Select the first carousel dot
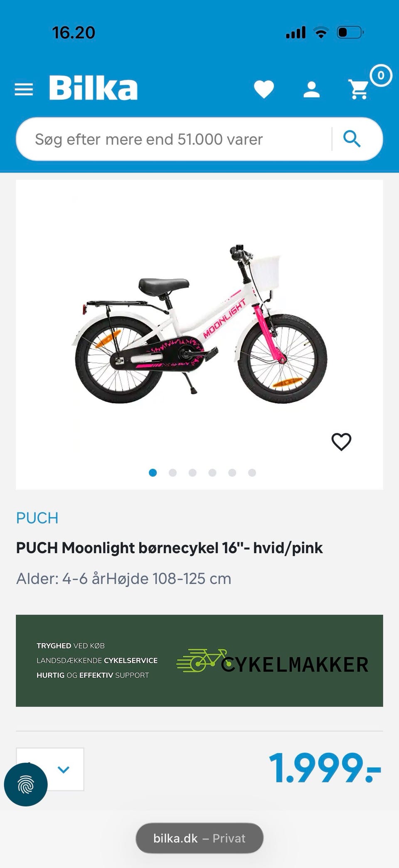 (x=153, y=473)
